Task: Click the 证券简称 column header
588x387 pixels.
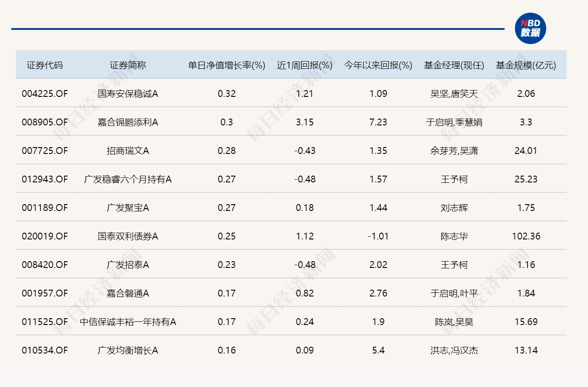Action: (x=128, y=65)
